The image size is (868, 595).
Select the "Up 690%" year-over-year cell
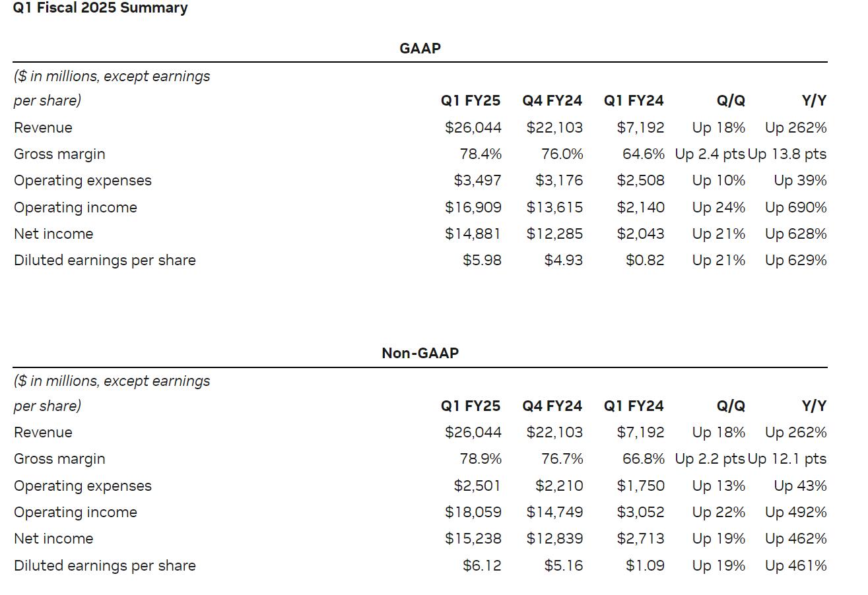(x=795, y=207)
